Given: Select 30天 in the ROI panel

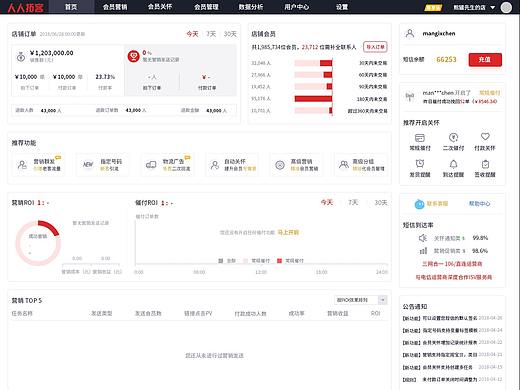Looking at the screenshot, I should click(x=381, y=202).
